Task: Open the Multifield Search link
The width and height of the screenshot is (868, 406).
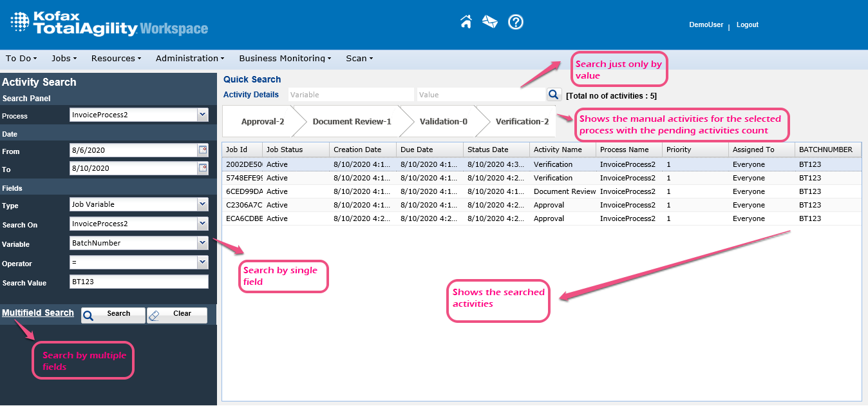Action: pyautogui.click(x=38, y=313)
